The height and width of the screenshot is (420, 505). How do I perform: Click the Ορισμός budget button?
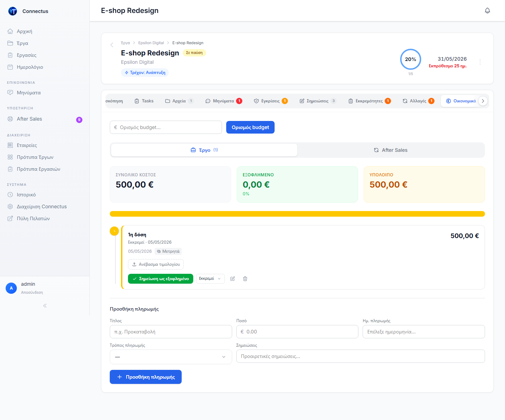pos(250,127)
